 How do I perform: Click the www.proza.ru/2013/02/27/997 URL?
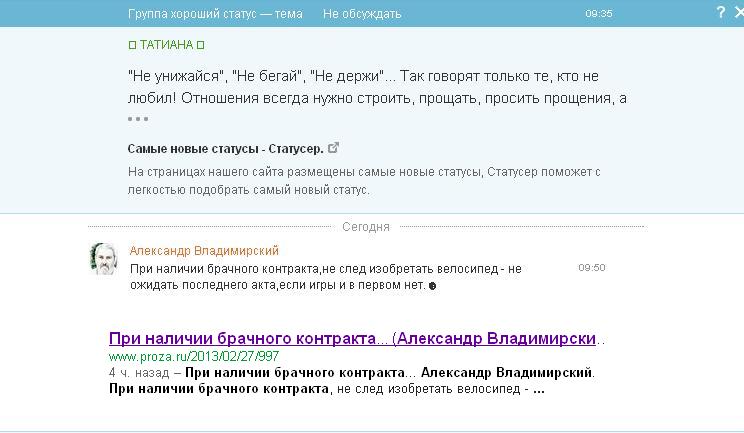[x=194, y=356]
